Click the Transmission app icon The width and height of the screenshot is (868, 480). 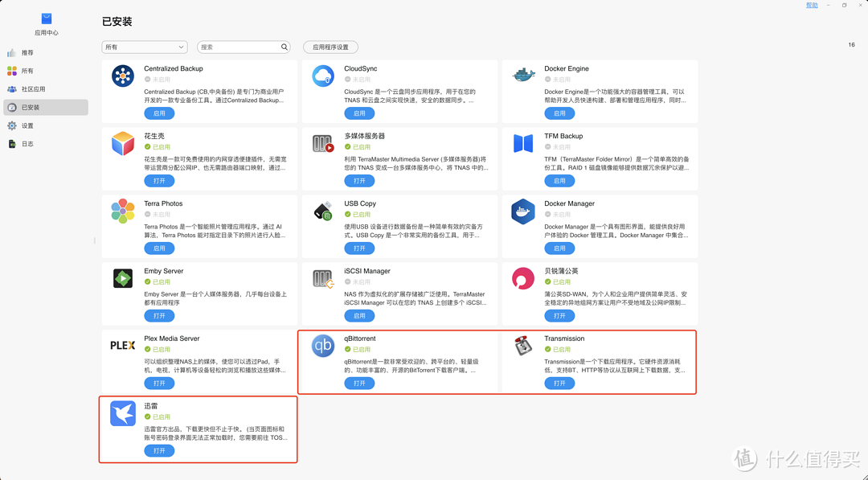tap(522, 347)
